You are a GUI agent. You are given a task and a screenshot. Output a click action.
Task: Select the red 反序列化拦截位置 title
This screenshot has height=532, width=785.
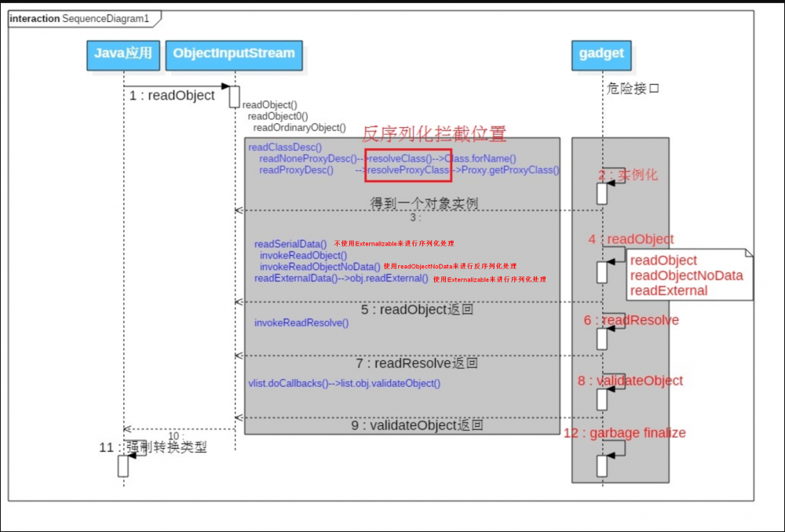433,134
